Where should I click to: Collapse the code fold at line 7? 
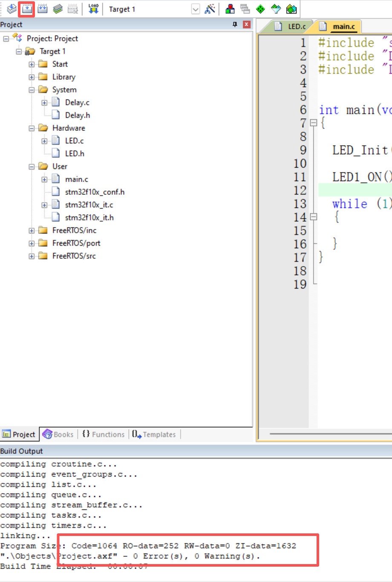coord(314,123)
